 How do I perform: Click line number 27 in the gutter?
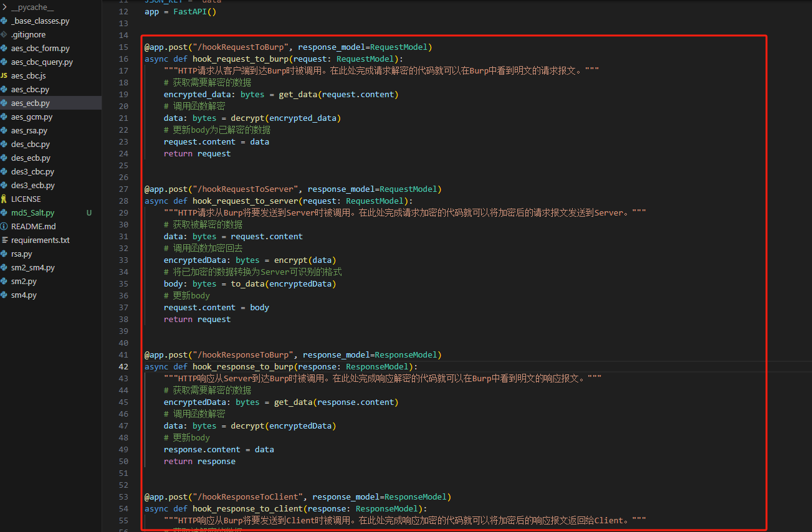click(123, 189)
